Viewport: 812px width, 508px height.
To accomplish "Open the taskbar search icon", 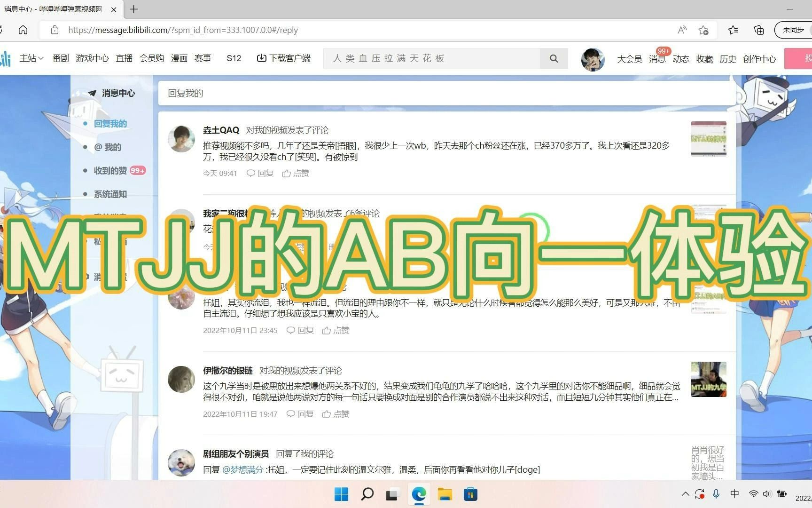I will [367, 494].
